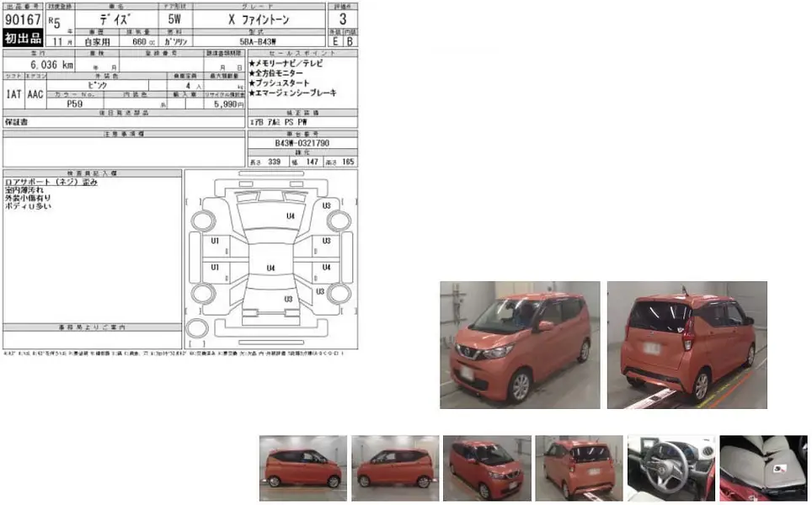Click the front-left wheel circle on damage diagram
The height and width of the screenshot is (505, 812).
[x=205, y=221]
